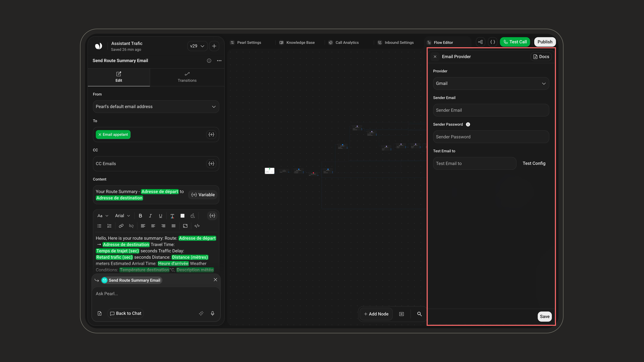This screenshot has width=644, height=362.
Task: Switch to the Transitions tab
Action: [x=187, y=77]
